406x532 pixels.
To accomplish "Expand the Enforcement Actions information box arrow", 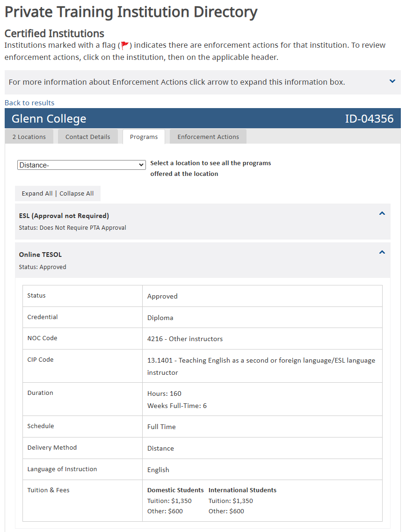I will (392, 81).
